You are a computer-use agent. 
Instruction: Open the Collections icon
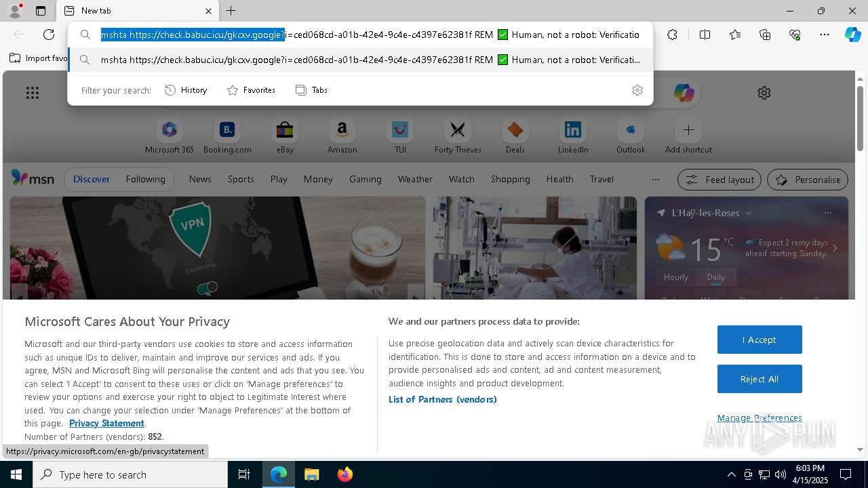(765, 35)
